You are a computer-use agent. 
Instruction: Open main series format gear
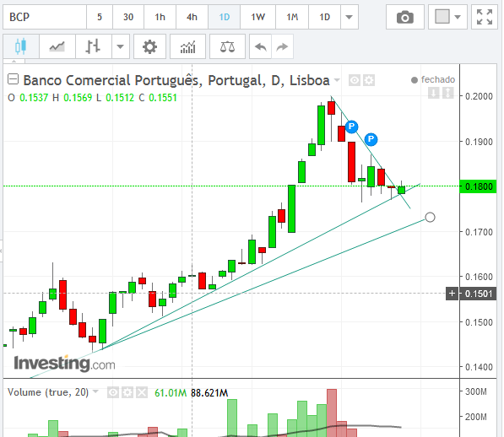369,80
